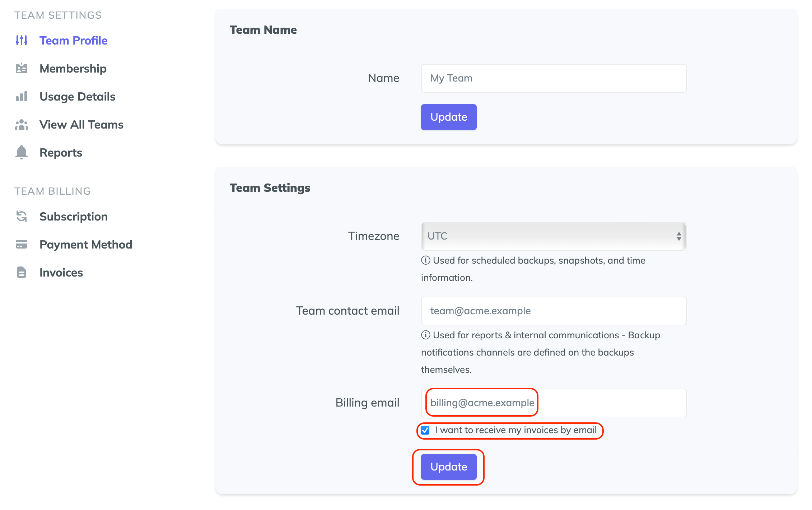Click the Billing email input field
The width and height of the screenshot is (812, 510).
553,403
